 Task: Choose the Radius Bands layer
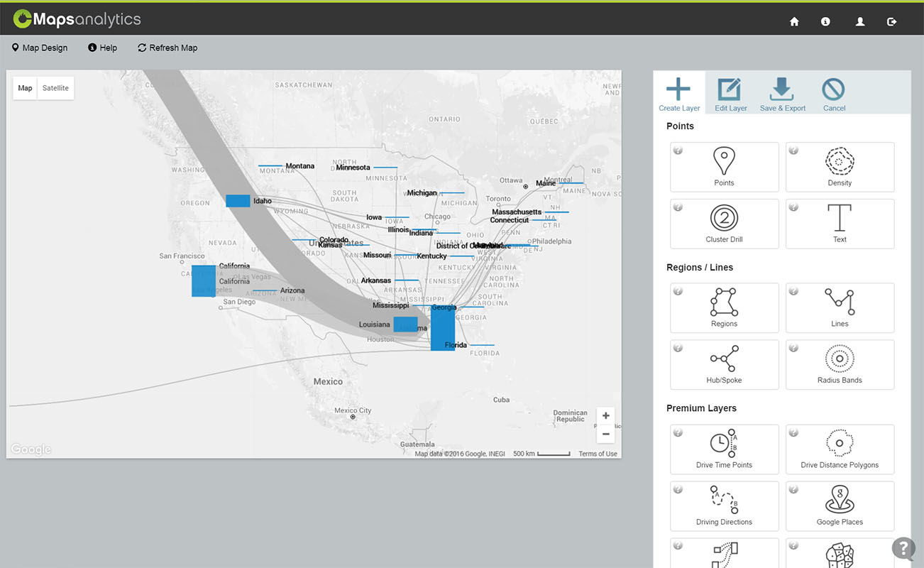pyautogui.click(x=840, y=364)
